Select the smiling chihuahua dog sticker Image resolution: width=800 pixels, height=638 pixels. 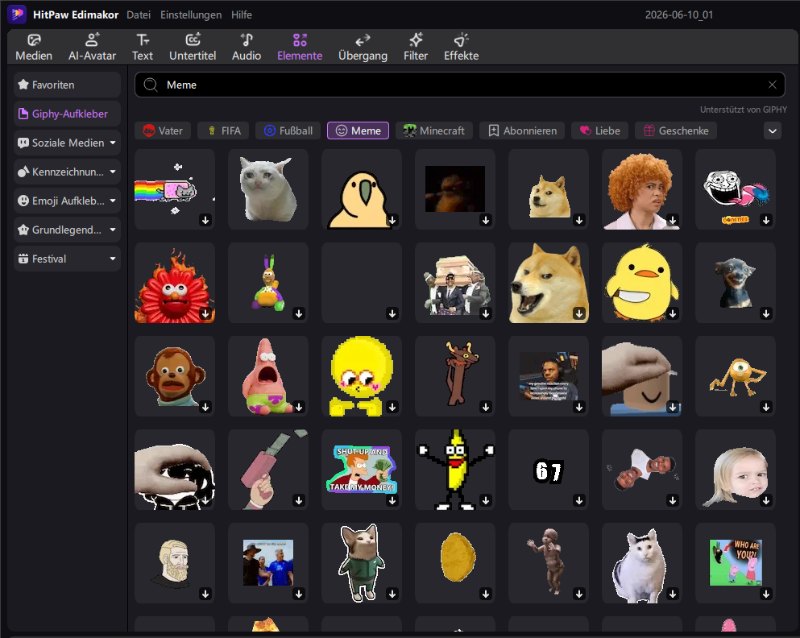735,283
